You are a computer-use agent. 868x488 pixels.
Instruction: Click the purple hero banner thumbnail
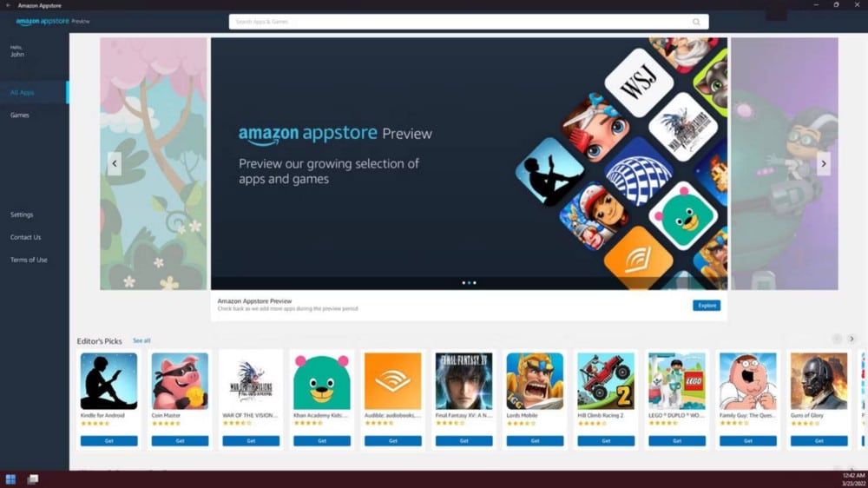[x=785, y=163]
